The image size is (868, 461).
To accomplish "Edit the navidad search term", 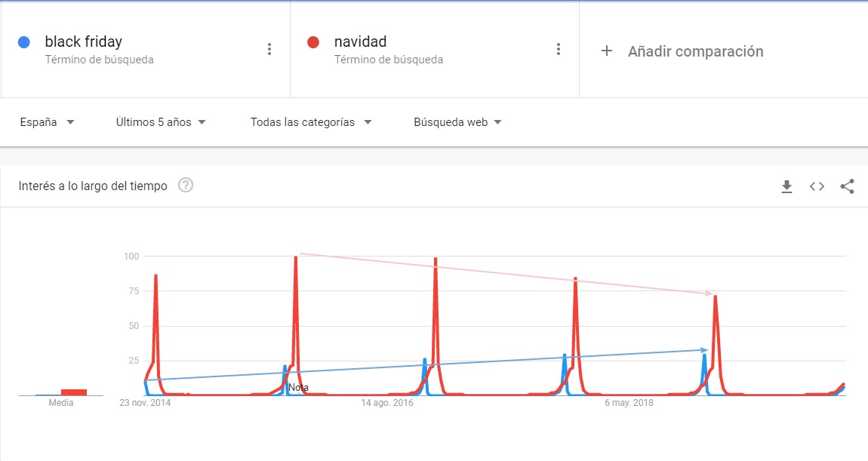I will click(360, 41).
